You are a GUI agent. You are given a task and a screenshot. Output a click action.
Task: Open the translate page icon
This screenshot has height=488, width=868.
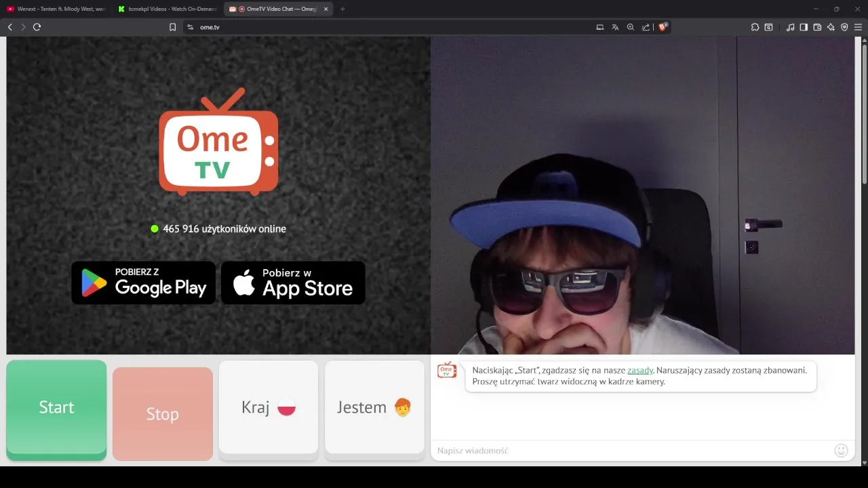(x=615, y=27)
